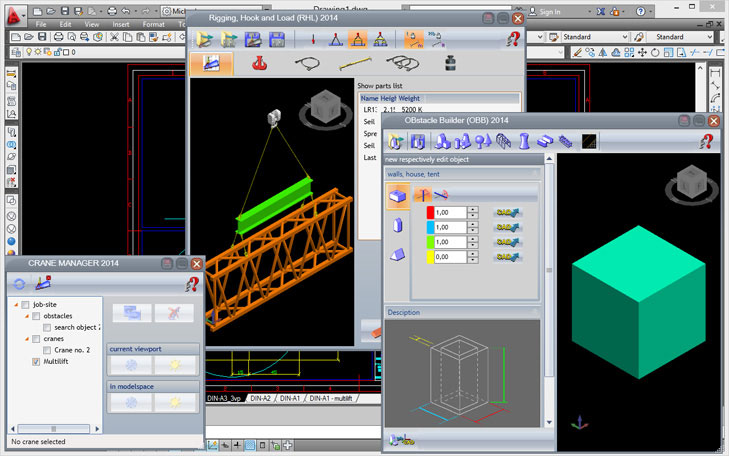The width and height of the screenshot is (729, 456).
Task: Open the Edit menu in AutoCAD
Action: [66, 24]
